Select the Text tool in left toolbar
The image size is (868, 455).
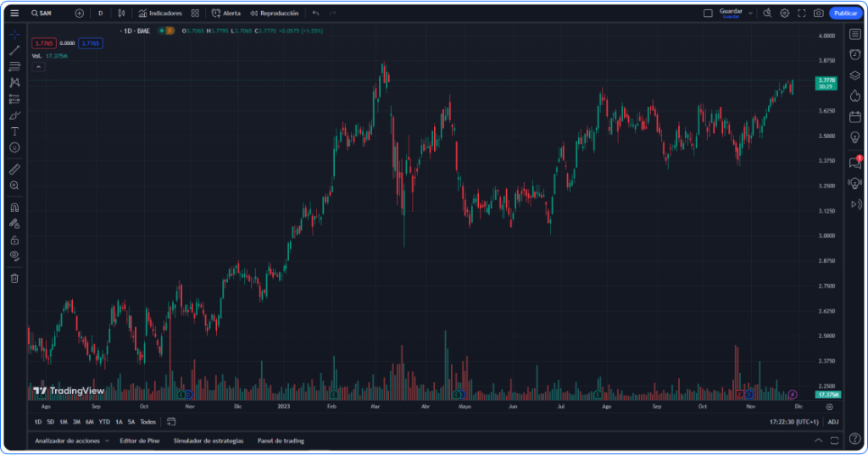point(14,131)
